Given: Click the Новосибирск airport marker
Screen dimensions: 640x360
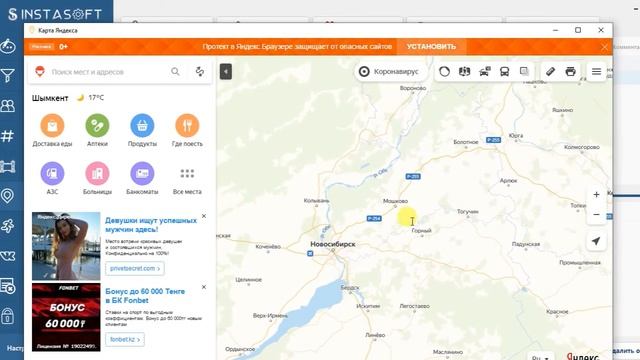Looking at the screenshot, I should coord(310,253).
